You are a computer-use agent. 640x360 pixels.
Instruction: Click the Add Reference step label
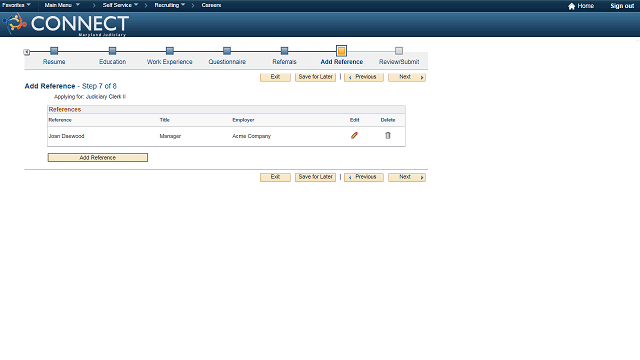click(x=342, y=62)
